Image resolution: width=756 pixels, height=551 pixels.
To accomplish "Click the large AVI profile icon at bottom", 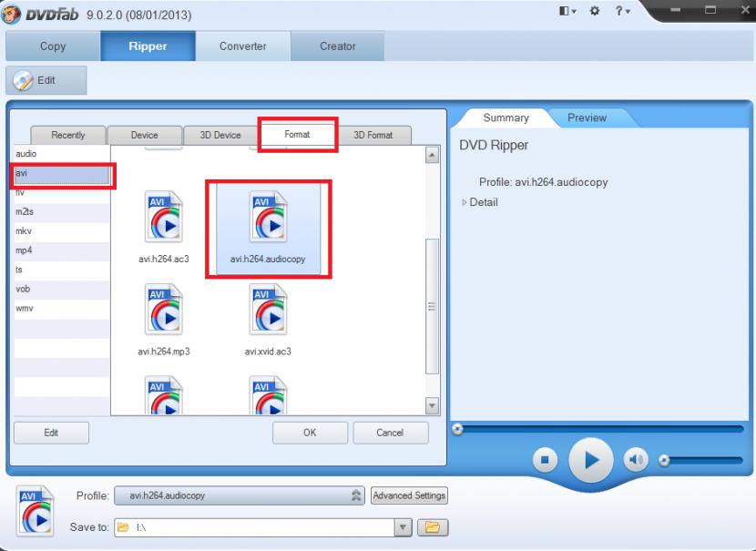I will 35,511.
